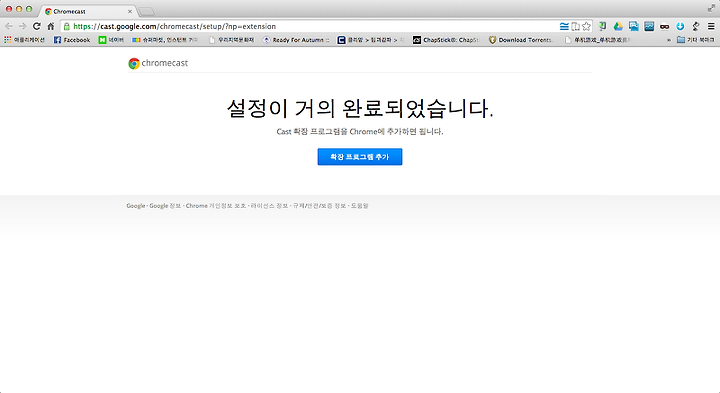Open the other bookmarks folder

(x=696, y=40)
